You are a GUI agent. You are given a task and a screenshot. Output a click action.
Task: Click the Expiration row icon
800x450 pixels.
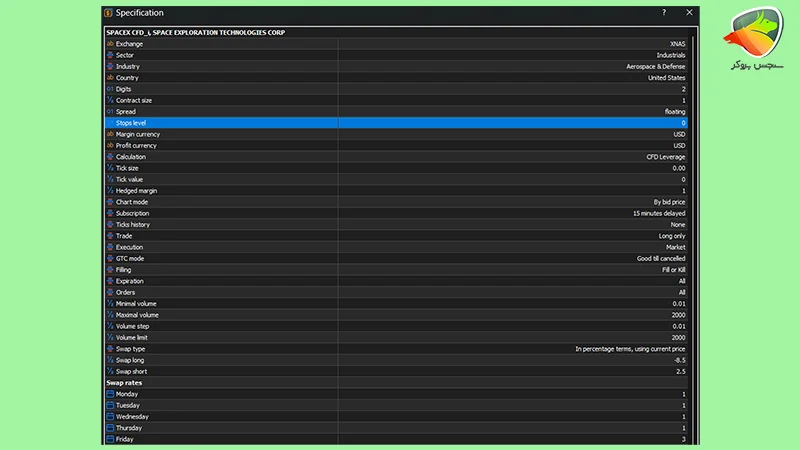(110, 281)
